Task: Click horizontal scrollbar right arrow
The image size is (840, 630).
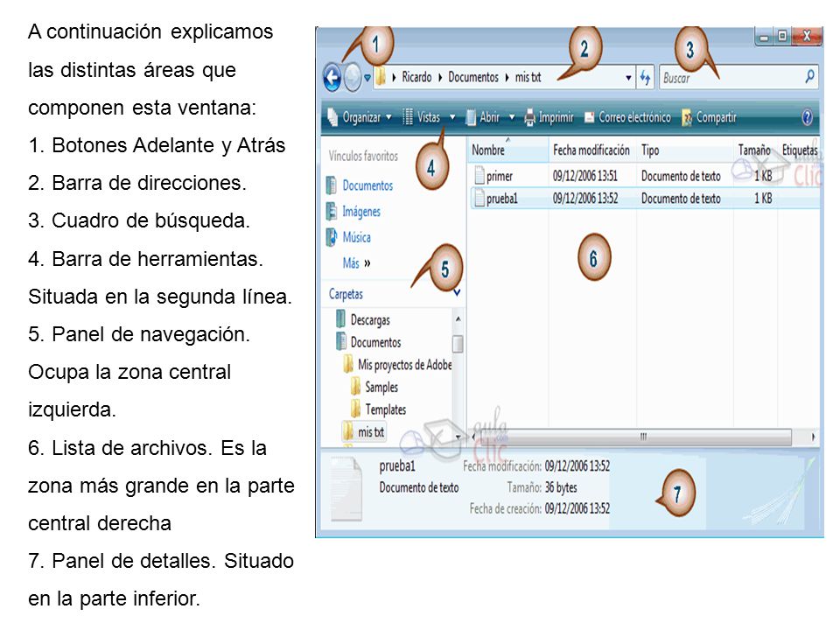Action: [x=813, y=437]
